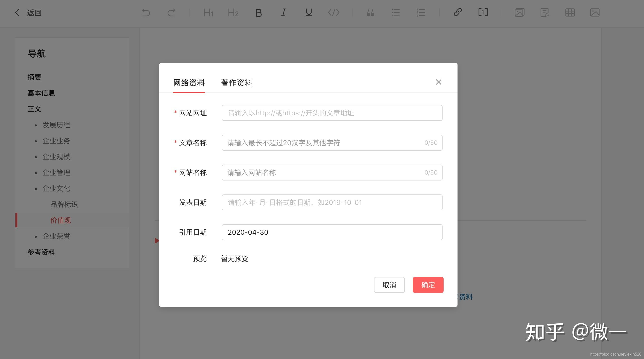The width and height of the screenshot is (644, 359).
Task: Go to 参考资料 in navigation
Action: coord(41,252)
